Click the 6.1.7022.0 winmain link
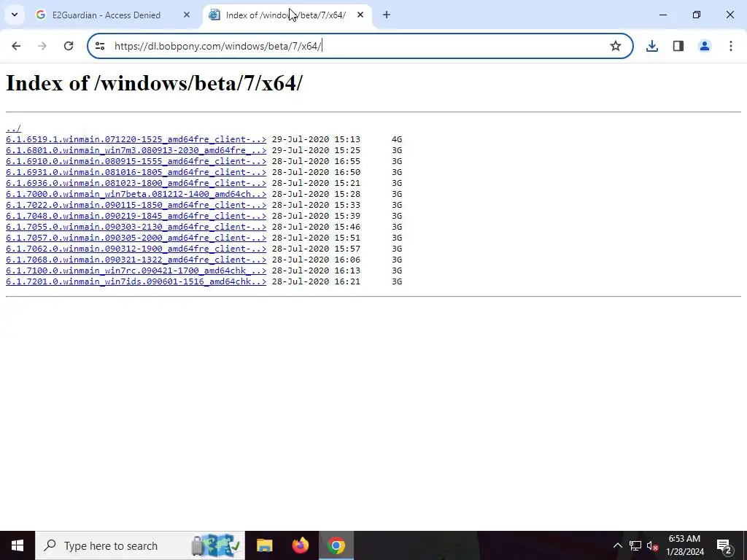The height and width of the screenshot is (560, 747). click(x=136, y=205)
